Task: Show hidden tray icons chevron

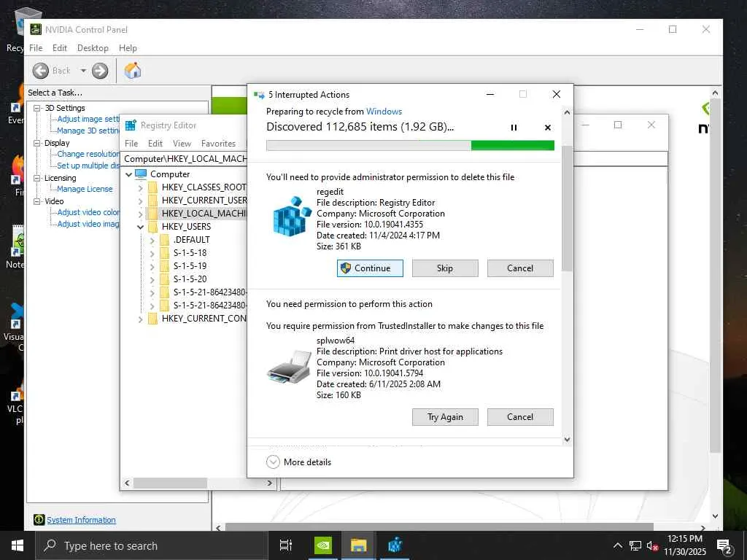Action: click(x=617, y=545)
